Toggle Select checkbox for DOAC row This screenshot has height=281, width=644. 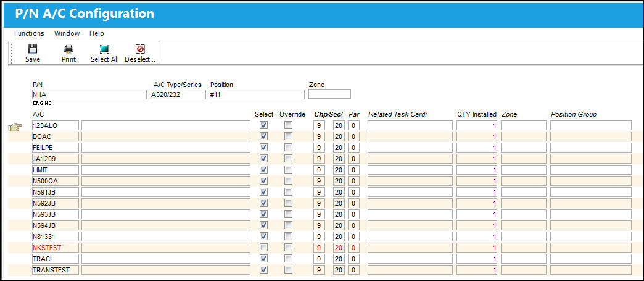(x=264, y=136)
